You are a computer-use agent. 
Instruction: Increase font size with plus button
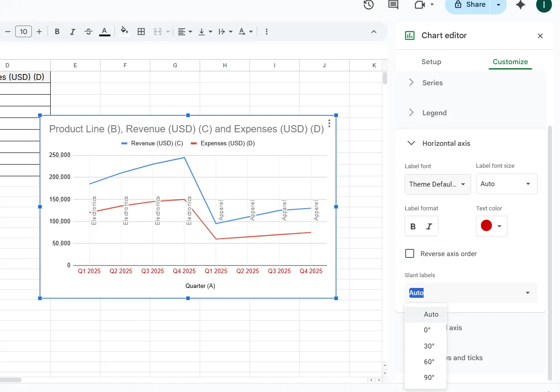click(x=39, y=31)
